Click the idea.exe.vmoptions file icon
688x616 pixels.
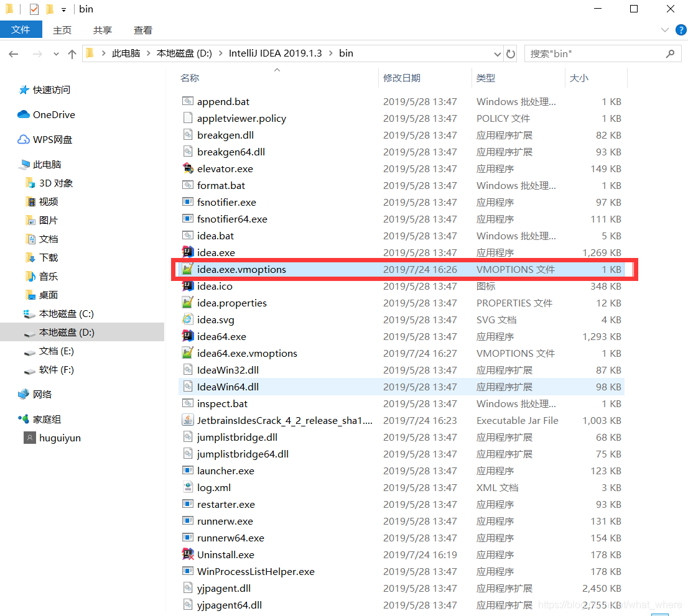[188, 269]
